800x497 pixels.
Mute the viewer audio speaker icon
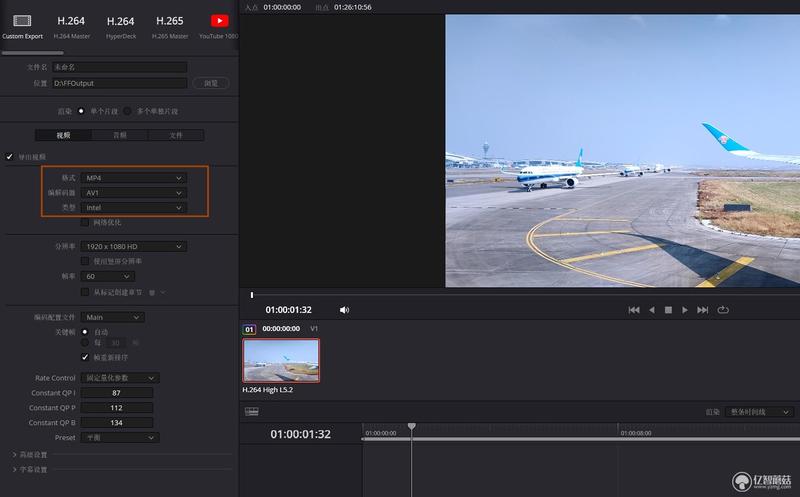pos(344,310)
